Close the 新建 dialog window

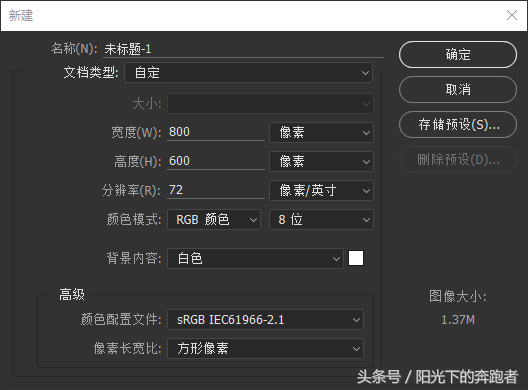(x=512, y=15)
